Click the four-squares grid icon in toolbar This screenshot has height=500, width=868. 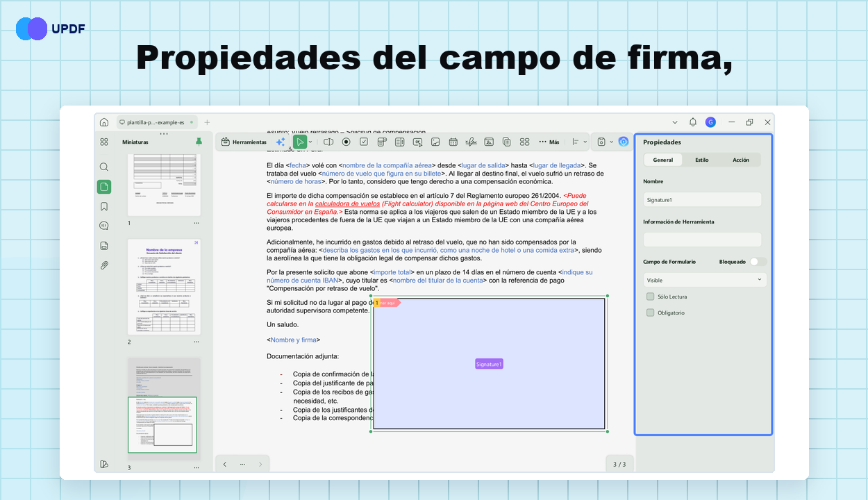524,142
